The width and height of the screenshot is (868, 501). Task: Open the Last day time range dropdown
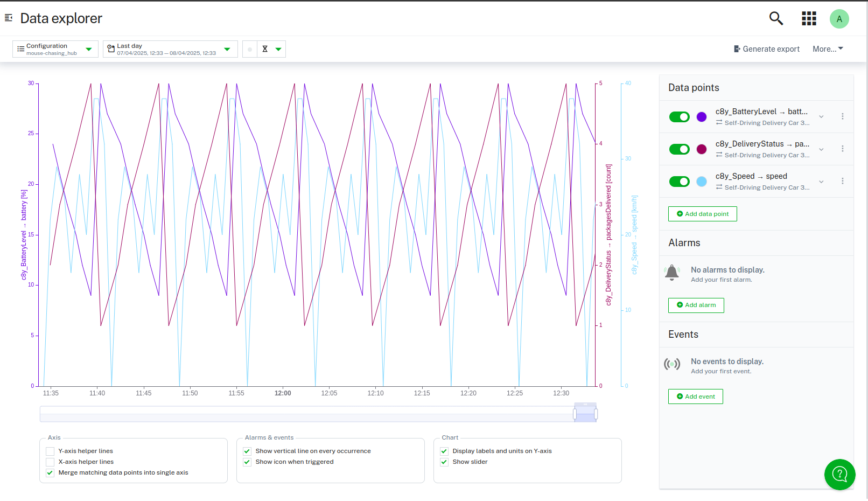point(170,49)
